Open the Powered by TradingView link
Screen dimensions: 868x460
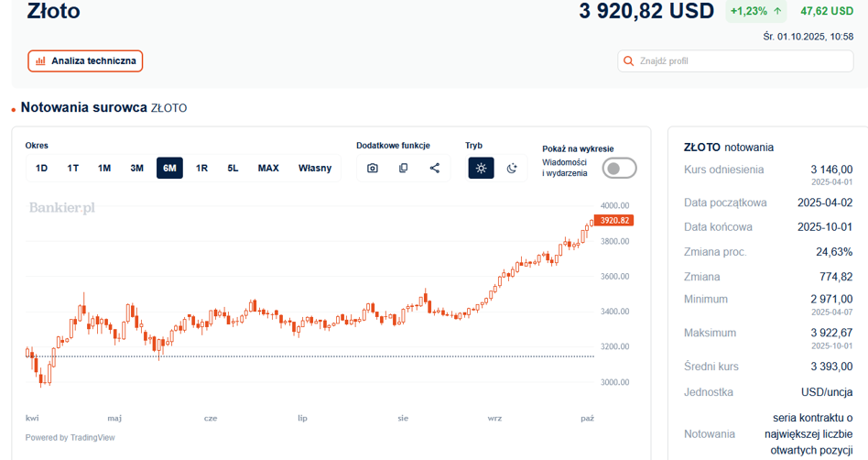pos(70,437)
